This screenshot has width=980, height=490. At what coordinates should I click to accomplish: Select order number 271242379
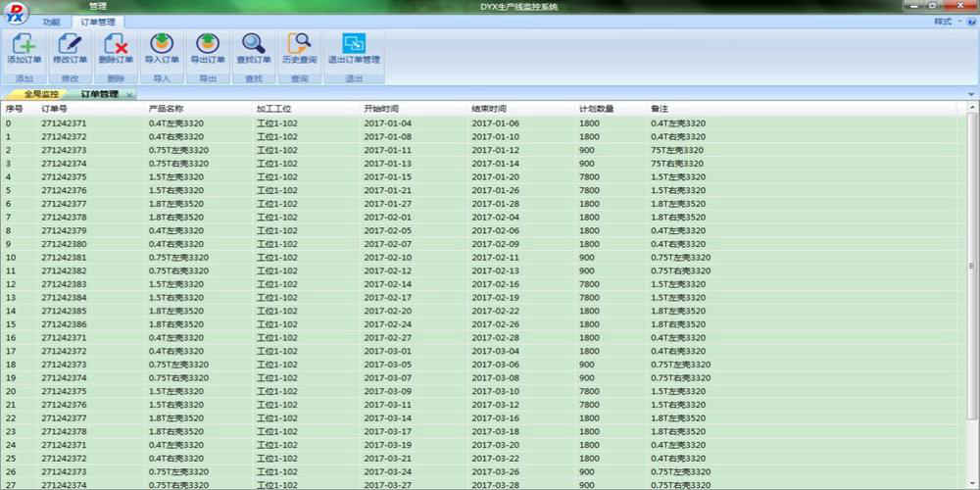[64, 230]
